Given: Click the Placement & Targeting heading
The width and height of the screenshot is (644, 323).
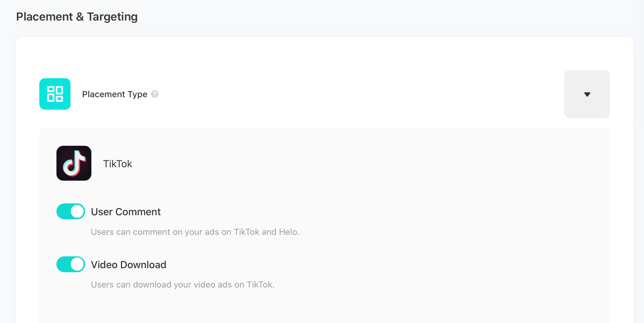Looking at the screenshot, I should point(77,17).
